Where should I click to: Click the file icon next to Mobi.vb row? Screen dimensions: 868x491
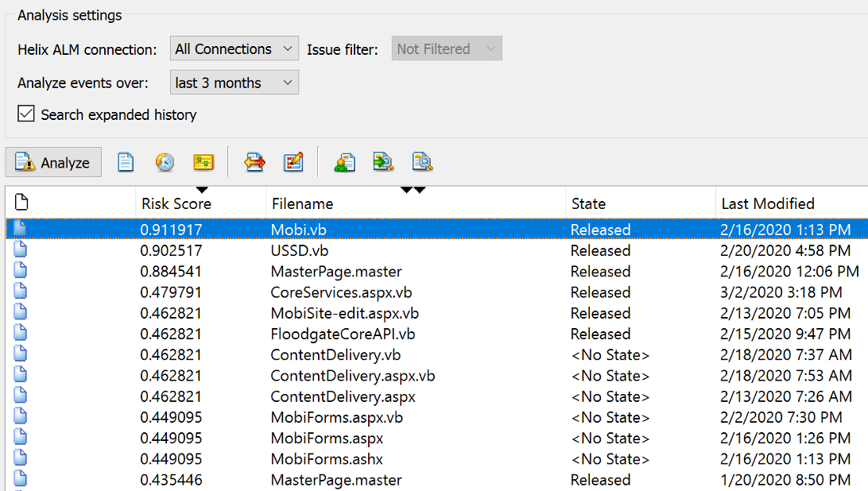(x=20, y=230)
